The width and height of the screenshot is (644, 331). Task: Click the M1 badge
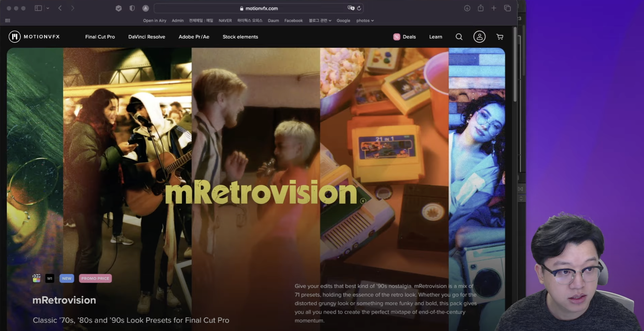point(50,278)
